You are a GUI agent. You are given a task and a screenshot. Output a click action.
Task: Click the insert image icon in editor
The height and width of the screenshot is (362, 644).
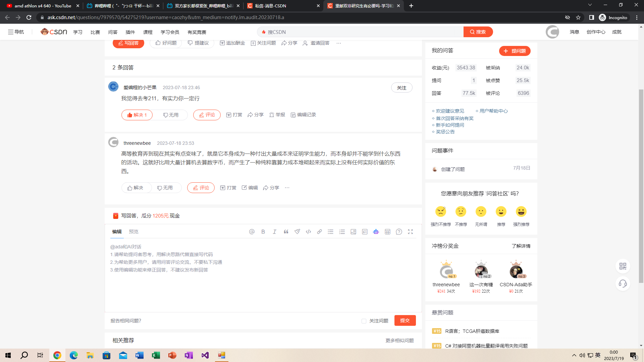point(353,232)
